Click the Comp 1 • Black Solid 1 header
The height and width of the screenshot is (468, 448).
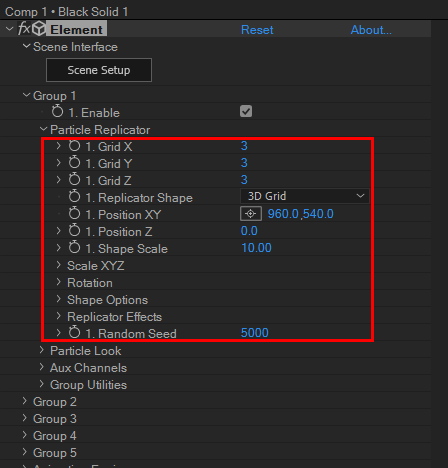pyautogui.click(x=67, y=12)
